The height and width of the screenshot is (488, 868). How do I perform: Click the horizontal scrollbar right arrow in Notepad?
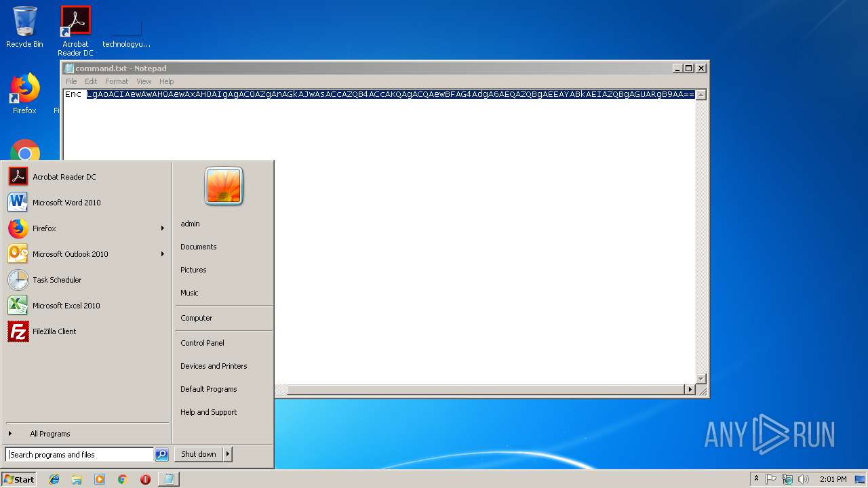click(x=690, y=390)
